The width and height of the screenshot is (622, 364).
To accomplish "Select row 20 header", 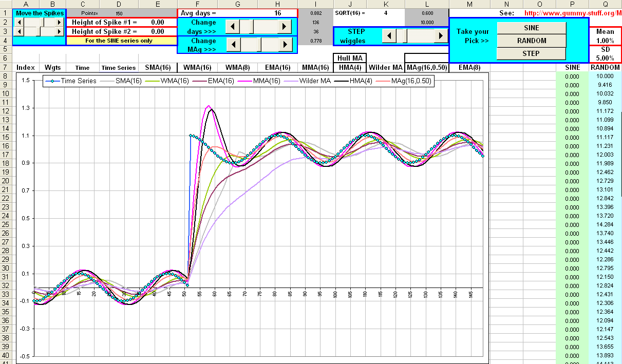I will coord(6,181).
